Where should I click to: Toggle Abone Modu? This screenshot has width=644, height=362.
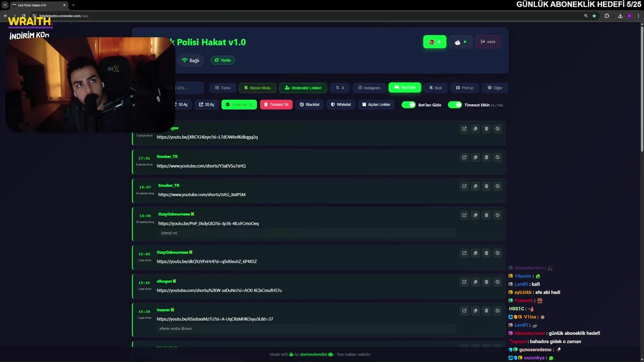pyautogui.click(x=257, y=88)
